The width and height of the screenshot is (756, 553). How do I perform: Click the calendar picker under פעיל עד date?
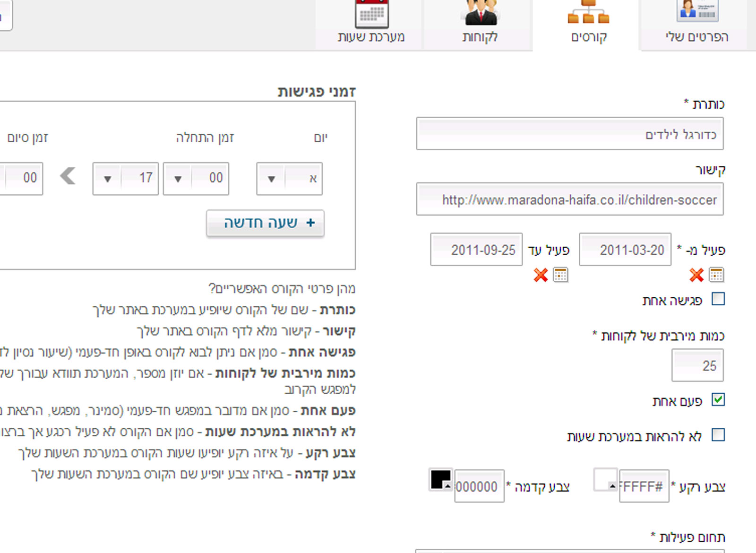[x=562, y=274]
